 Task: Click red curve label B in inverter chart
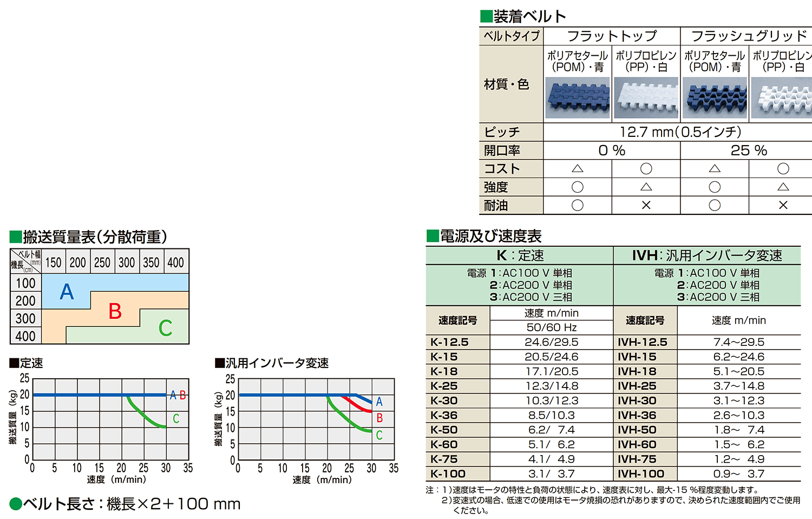379,418
